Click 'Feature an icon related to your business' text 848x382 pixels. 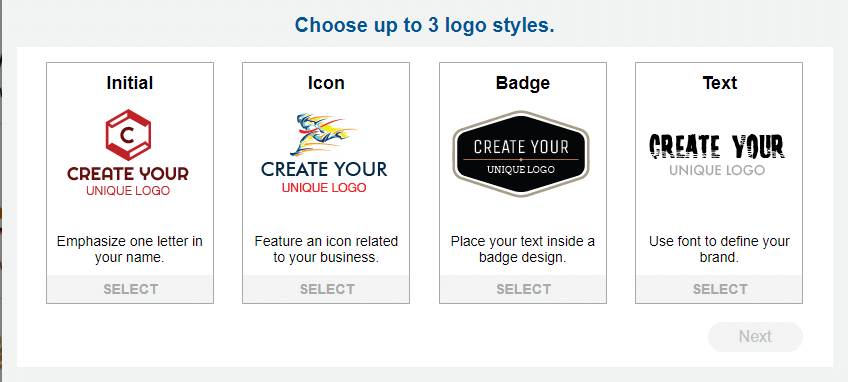(x=326, y=249)
